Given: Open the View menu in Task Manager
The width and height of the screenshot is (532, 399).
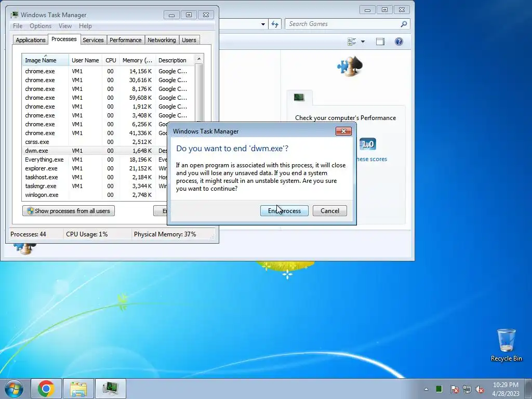Looking at the screenshot, I should tap(65, 26).
